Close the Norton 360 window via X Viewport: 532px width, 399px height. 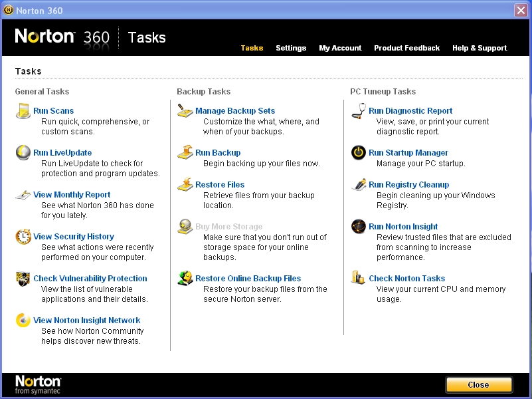click(x=521, y=10)
